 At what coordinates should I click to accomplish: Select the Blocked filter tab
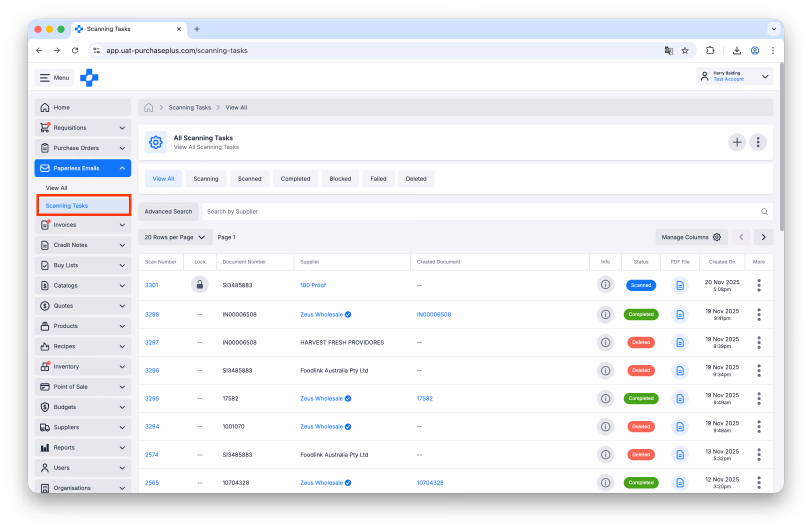pyautogui.click(x=340, y=179)
